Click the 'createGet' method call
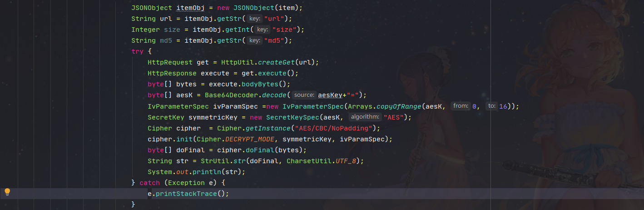 [276, 62]
